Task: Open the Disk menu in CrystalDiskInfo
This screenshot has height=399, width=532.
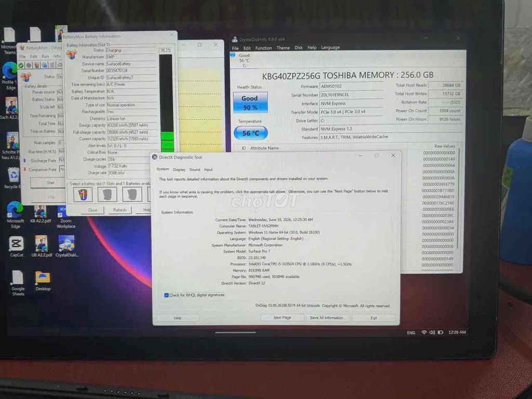Action: (298, 47)
